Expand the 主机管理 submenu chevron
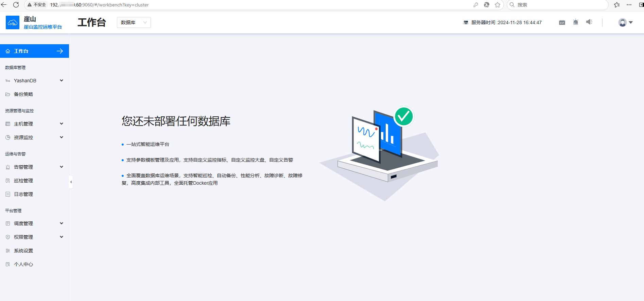Image resolution: width=644 pixels, height=301 pixels. click(62, 124)
